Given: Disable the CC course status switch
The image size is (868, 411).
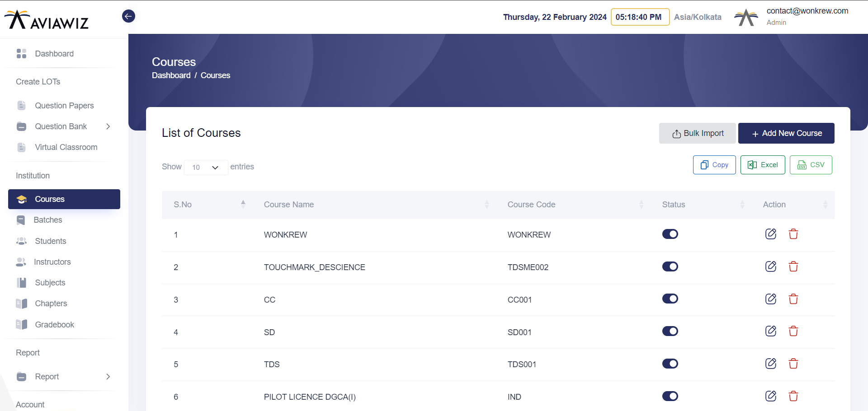Looking at the screenshot, I should tap(670, 299).
